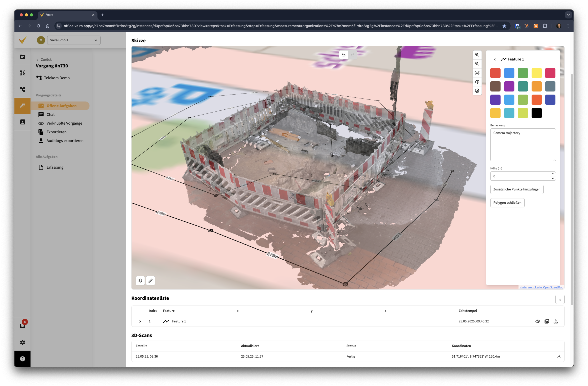Choose the teal color swatch
This screenshot has height=386, width=588.
point(523,86)
